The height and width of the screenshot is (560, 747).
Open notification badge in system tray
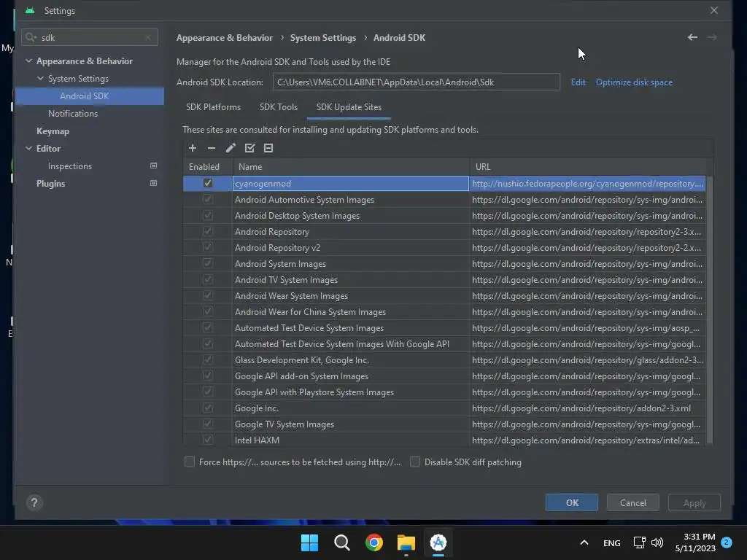click(727, 542)
